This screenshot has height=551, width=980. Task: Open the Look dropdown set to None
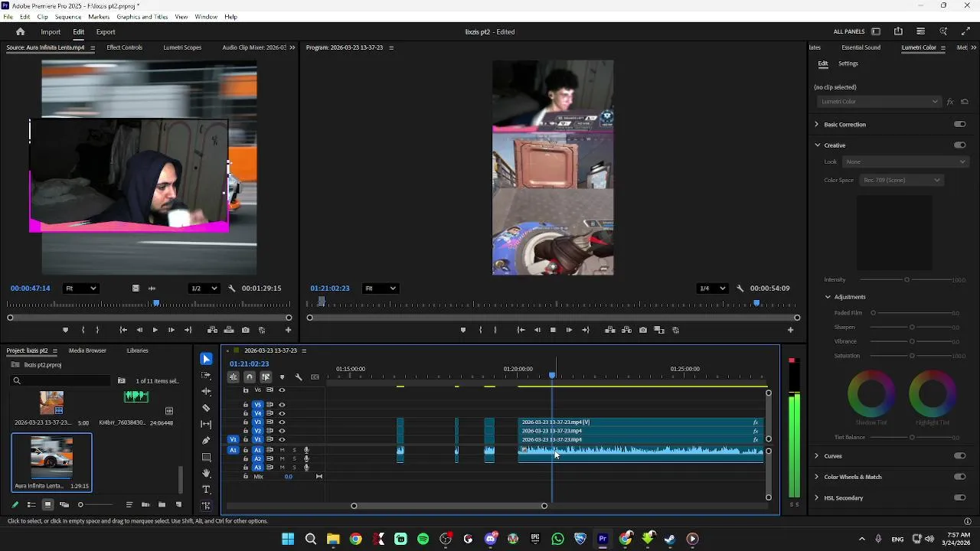point(906,161)
